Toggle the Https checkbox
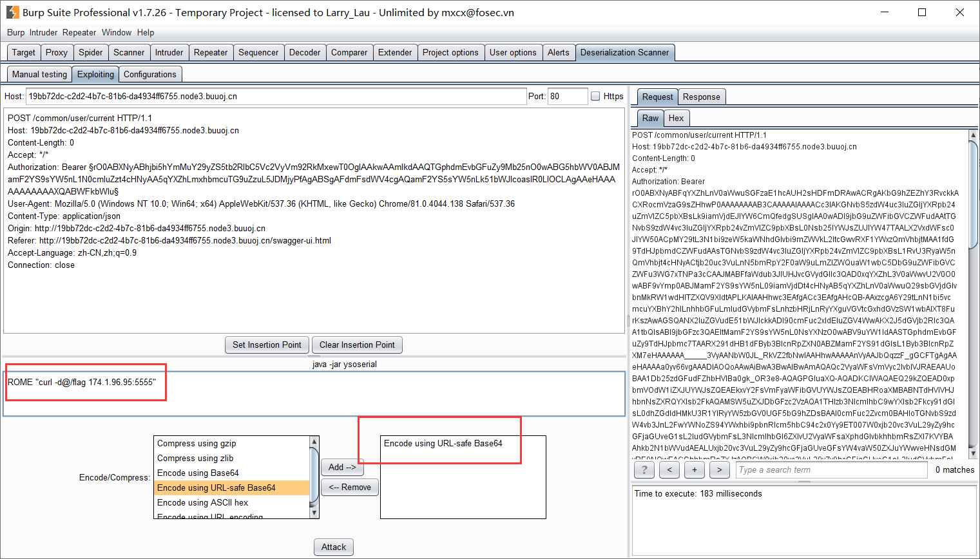The width and height of the screenshot is (980, 559). point(595,96)
